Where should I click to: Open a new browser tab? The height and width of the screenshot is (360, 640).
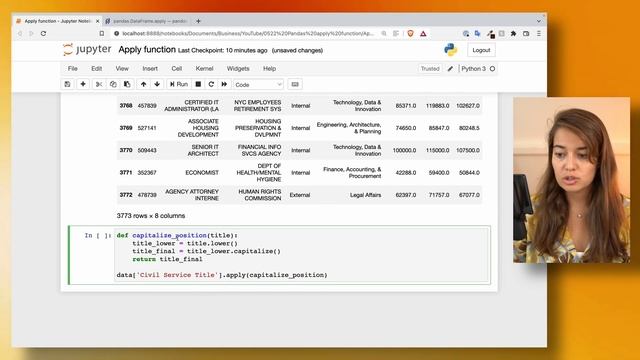point(198,21)
